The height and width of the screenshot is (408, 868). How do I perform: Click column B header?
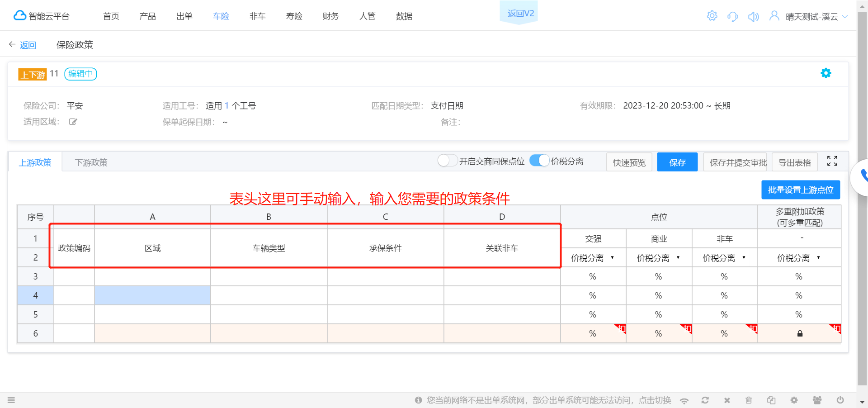269,217
